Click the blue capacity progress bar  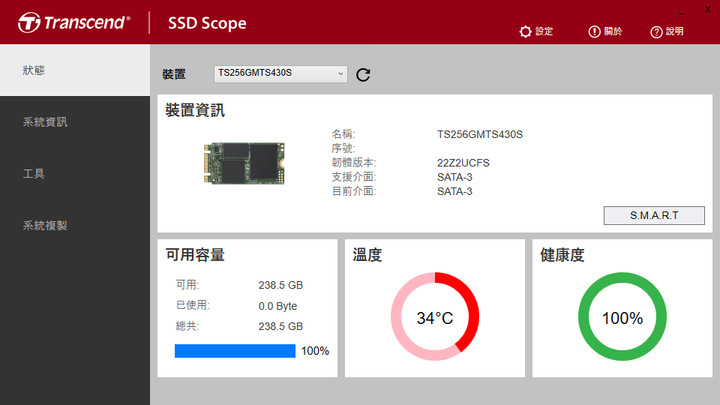(235, 351)
